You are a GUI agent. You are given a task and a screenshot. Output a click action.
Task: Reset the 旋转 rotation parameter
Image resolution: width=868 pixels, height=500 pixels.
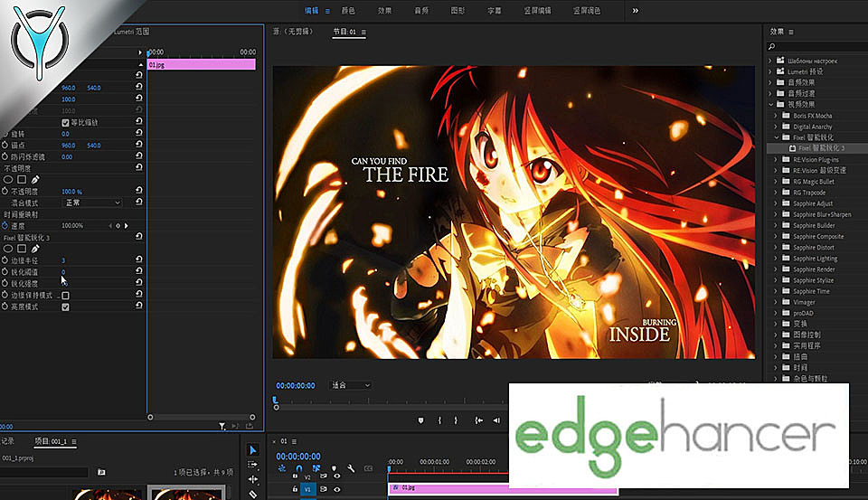click(139, 133)
